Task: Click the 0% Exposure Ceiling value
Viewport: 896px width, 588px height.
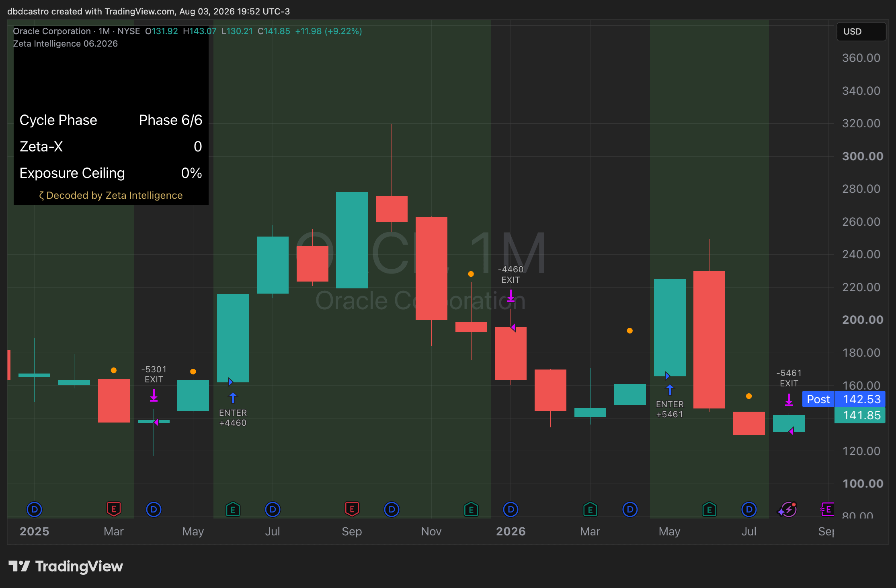Action: click(191, 173)
